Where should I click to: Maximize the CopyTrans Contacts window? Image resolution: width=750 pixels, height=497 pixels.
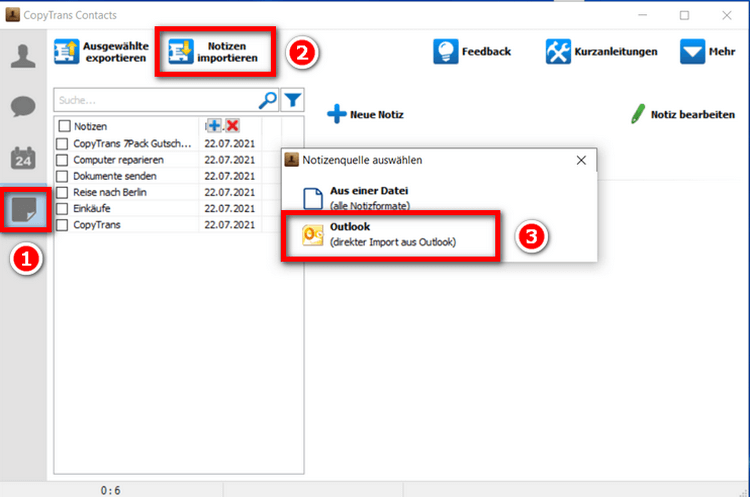pos(684,15)
